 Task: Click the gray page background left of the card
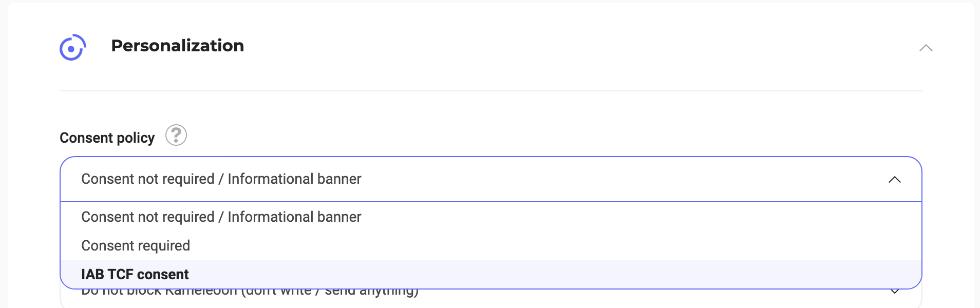click(x=4, y=154)
